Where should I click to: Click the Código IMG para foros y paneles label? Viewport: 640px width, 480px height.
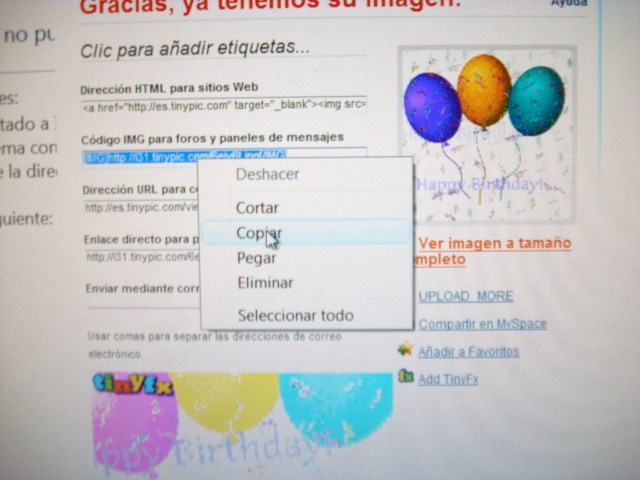[212, 138]
